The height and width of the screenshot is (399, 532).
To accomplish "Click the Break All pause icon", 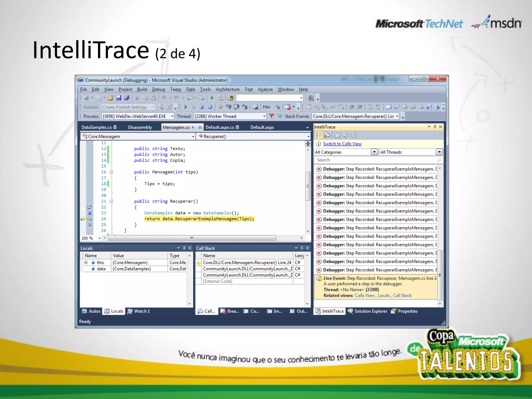I will [194, 107].
